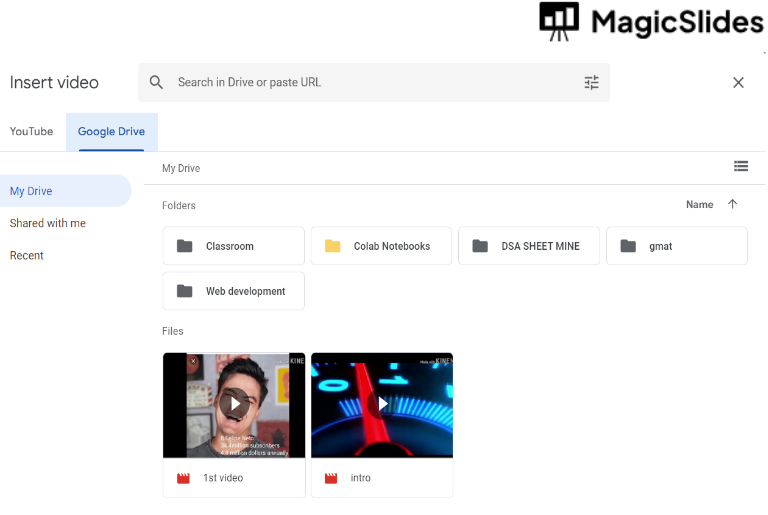Open Shared with me section
The height and width of the screenshot is (515, 768).
tap(48, 223)
